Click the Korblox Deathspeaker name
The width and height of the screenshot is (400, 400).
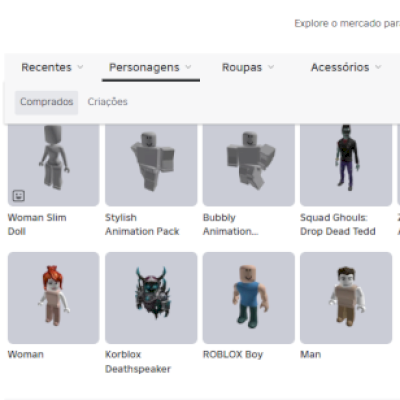[x=138, y=362]
